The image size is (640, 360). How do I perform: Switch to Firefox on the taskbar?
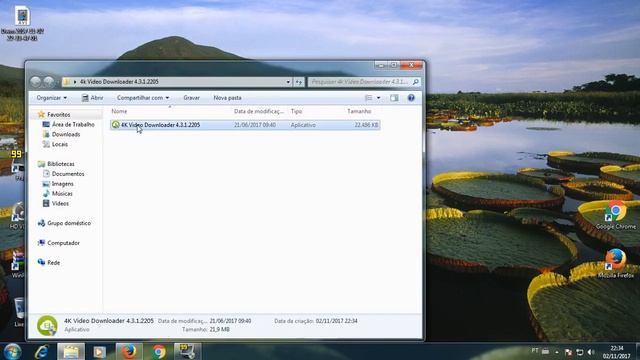point(129,351)
